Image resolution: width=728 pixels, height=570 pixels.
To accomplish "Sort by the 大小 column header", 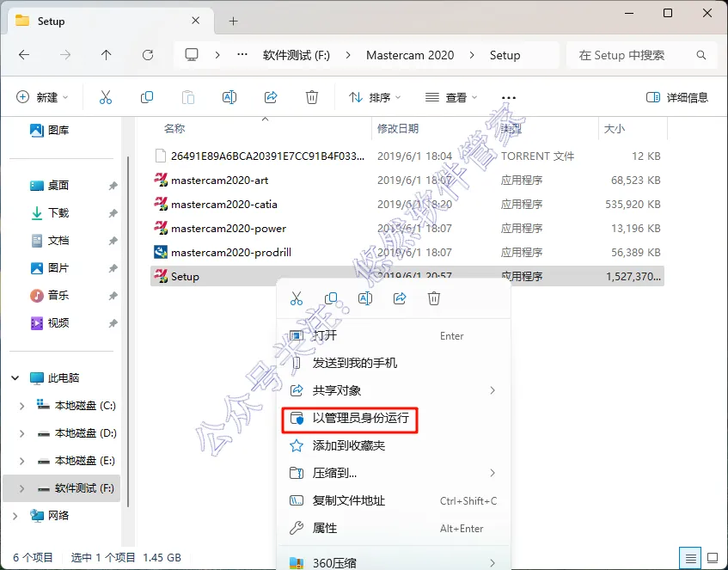I will 615,129.
